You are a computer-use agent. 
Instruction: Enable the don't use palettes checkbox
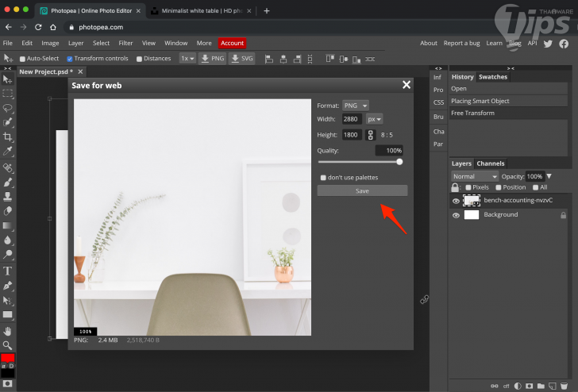point(323,177)
